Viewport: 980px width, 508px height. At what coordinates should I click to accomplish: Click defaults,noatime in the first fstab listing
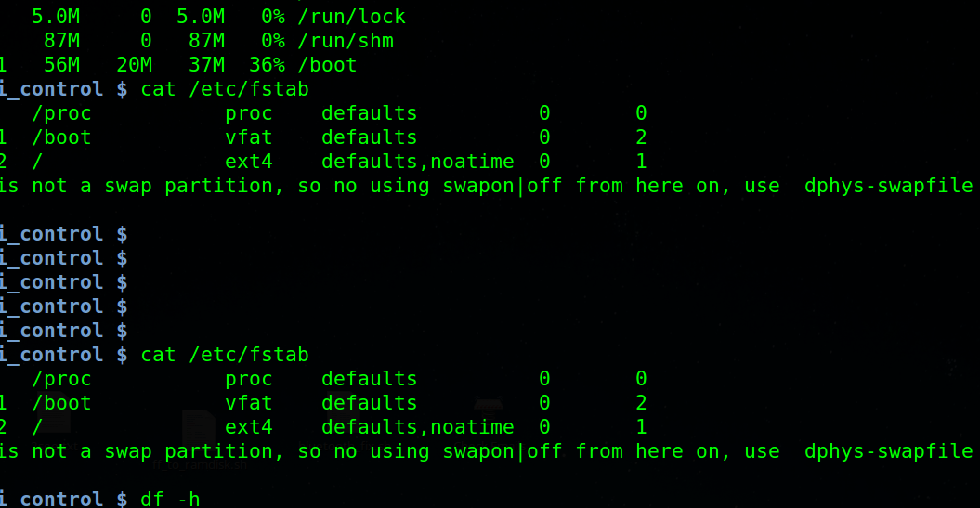pos(417,162)
